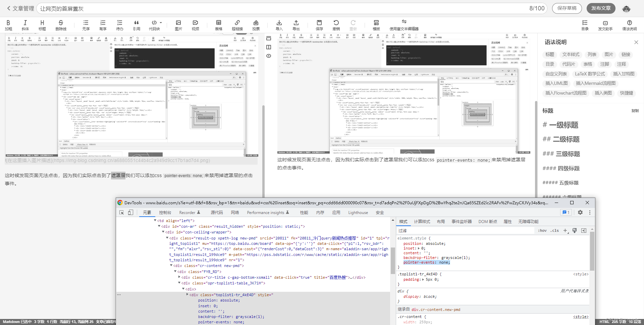Collapse the con-ceiling-wrapper div node
Image resolution: width=644 pixels, height=325 pixels.
click(163, 232)
